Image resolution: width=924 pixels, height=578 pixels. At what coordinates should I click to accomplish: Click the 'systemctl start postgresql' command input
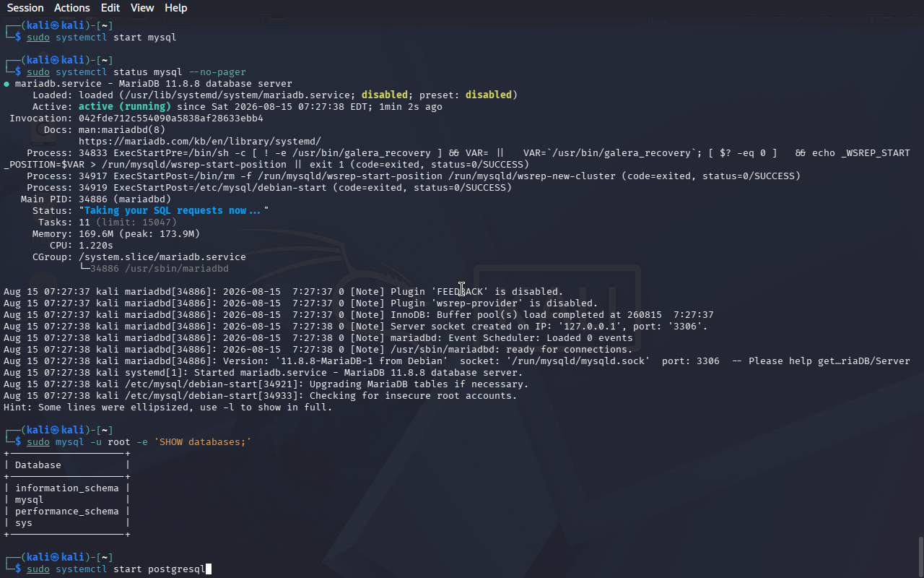point(116,569)
